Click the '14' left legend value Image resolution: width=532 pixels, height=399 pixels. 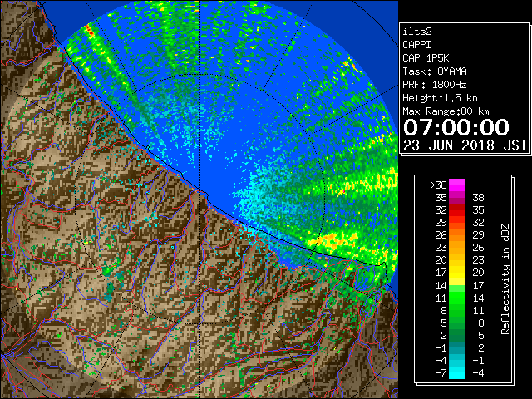[441, 286]
